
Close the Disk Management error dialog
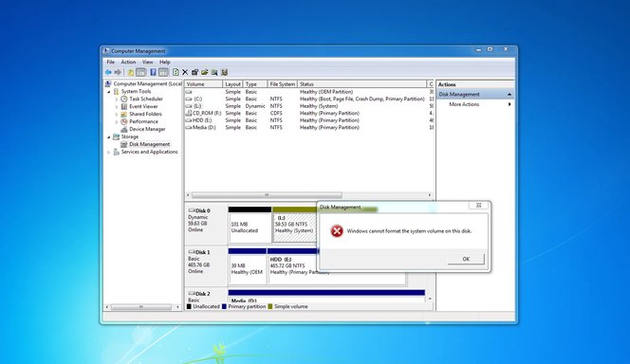tap(478, 205)
